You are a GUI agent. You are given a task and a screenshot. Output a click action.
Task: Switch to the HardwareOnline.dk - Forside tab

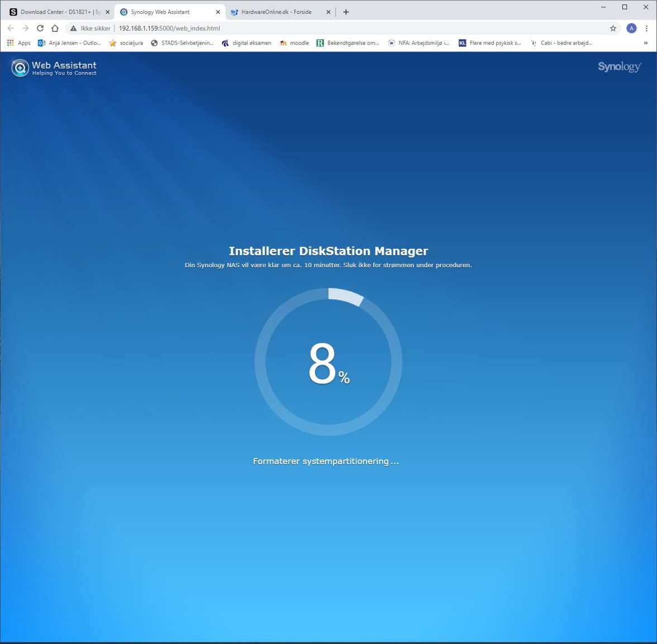click(x=280, y=12)
